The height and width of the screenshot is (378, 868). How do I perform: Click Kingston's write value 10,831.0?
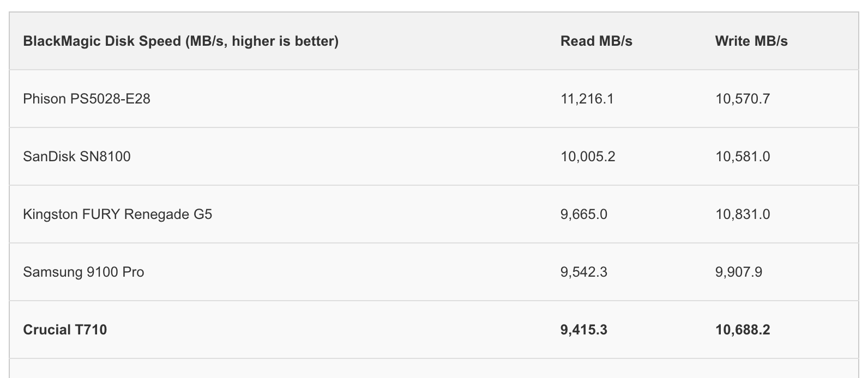click(x=742, y=215)
